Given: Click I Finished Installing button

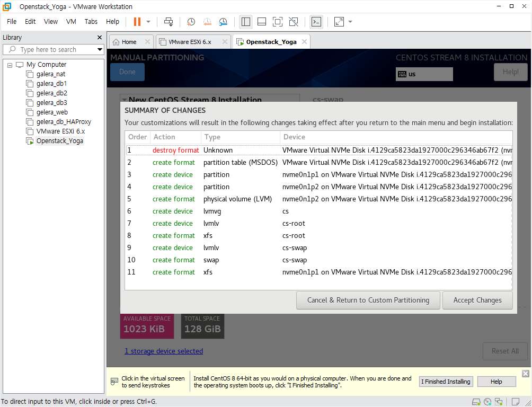Looking at the screenshot, I should 446,382.
